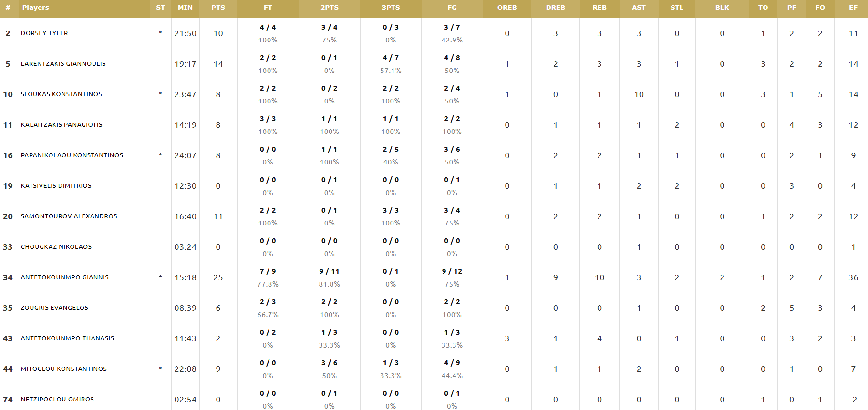The height and width of the screenshot is (410, 868).
Task: Open player DORSEY TYLER
Action: click(x=44, y=33)
